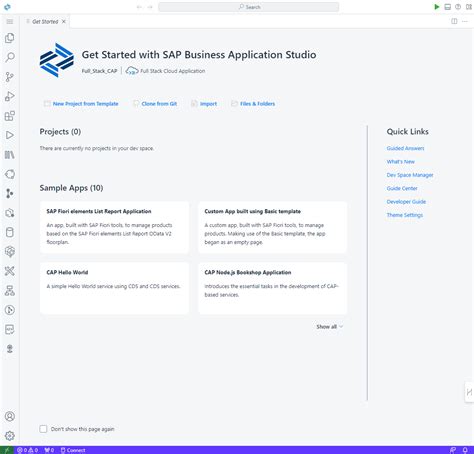Screen dimensions: 474x454
Task: Open the crossed tools icon view
Action: pyautogui.click(x=10, y=271)
